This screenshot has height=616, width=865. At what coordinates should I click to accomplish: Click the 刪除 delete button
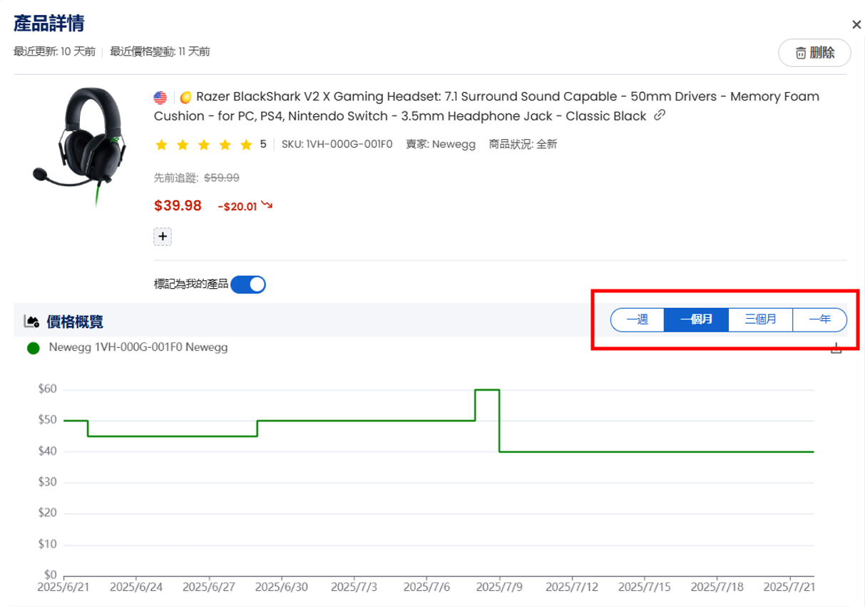[814, 53]
